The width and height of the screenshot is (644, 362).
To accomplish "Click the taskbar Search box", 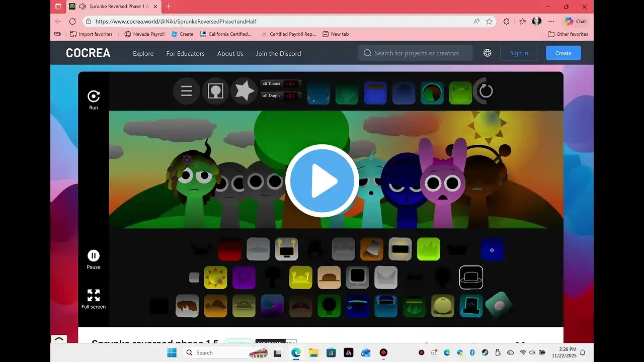I will pos(225,352).
